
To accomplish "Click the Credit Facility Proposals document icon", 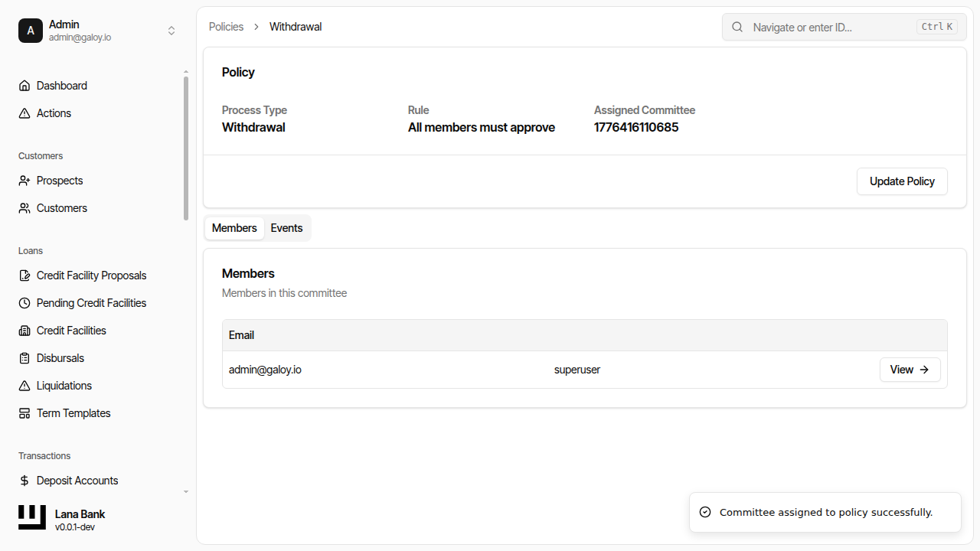I will [24, 275].
